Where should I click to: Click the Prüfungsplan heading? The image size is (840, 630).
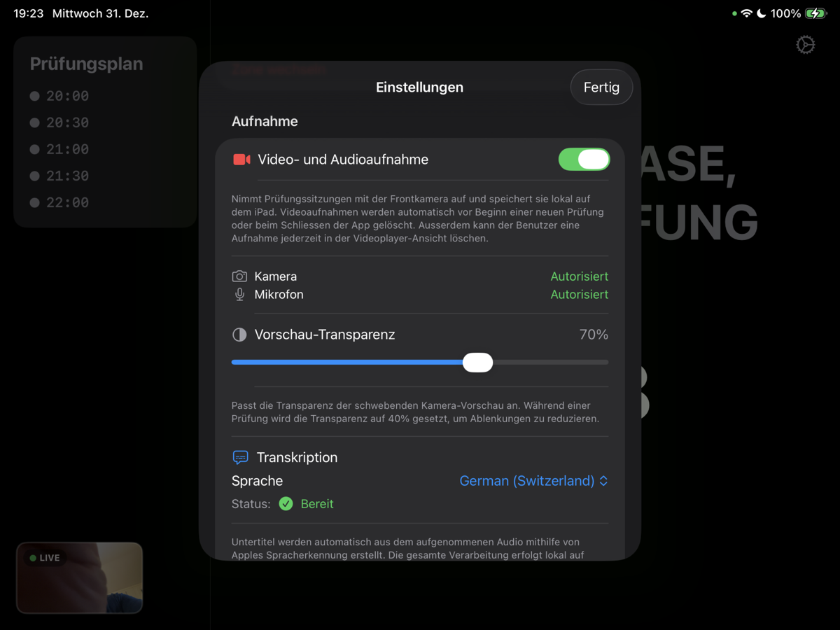click(x=86, y=64)
